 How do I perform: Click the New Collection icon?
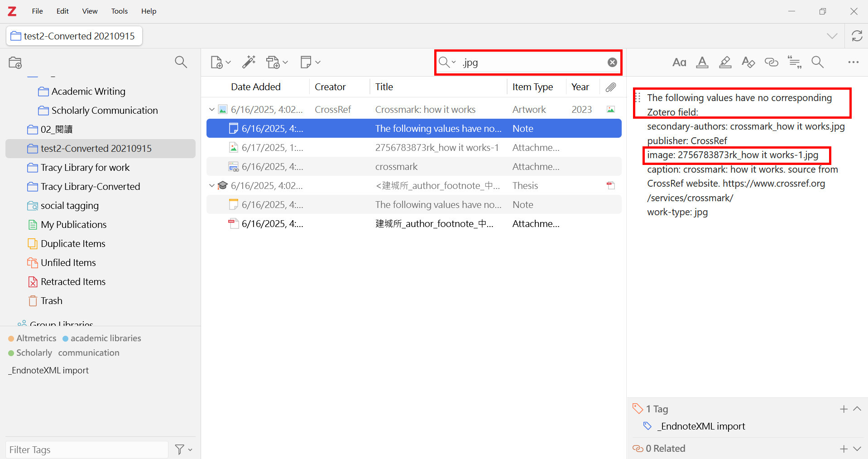coord(15,63)
